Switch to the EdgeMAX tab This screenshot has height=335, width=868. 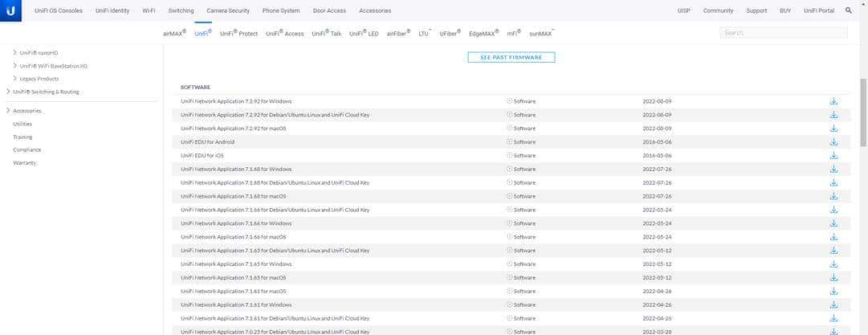484,33
